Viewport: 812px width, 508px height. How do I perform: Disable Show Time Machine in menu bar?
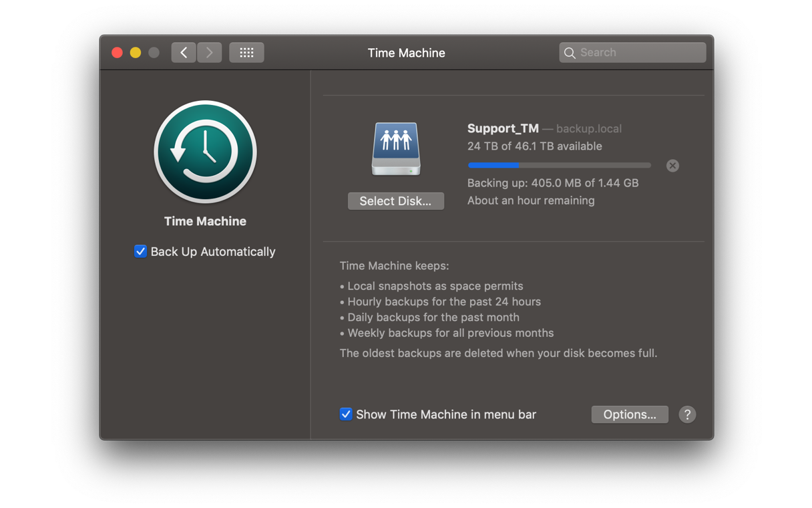click(x=346, y=414)
